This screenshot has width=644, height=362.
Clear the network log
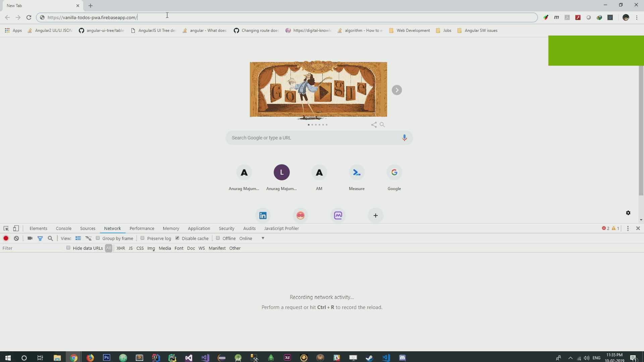coord(16,238)
